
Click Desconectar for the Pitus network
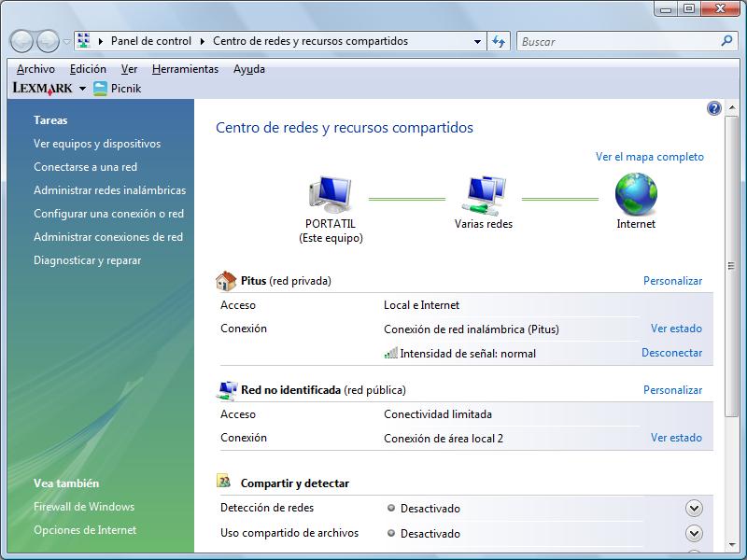pos(671,353)
